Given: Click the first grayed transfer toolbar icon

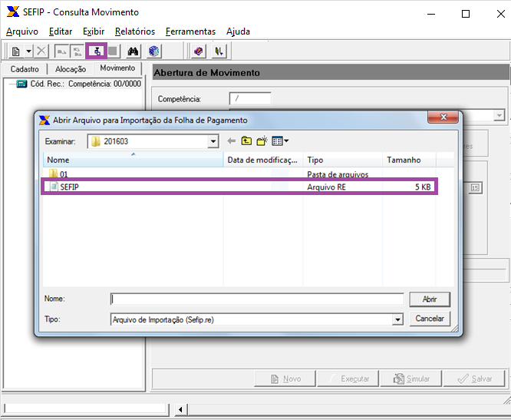Looking at the screenshot, I should click(x=61, y=51).
